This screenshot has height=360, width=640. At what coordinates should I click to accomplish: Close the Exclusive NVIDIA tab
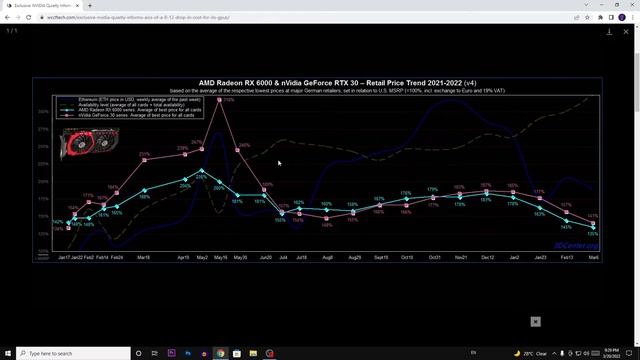coord(78,6)
